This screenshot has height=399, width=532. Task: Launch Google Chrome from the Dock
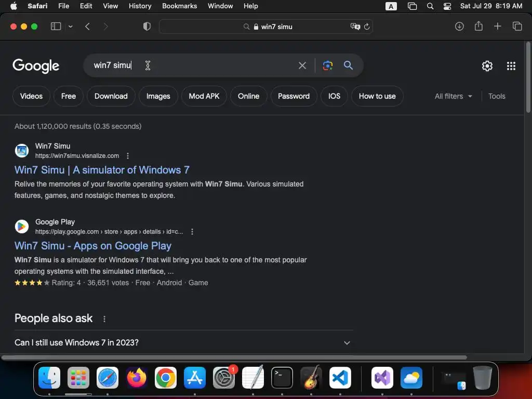(166, 378)
